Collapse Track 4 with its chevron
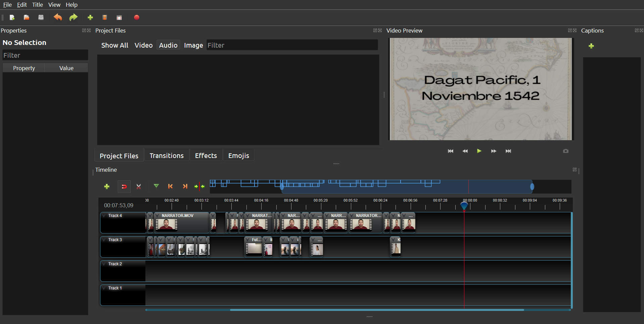This screenshot has height=324, width=644. (x=104, y=216)
